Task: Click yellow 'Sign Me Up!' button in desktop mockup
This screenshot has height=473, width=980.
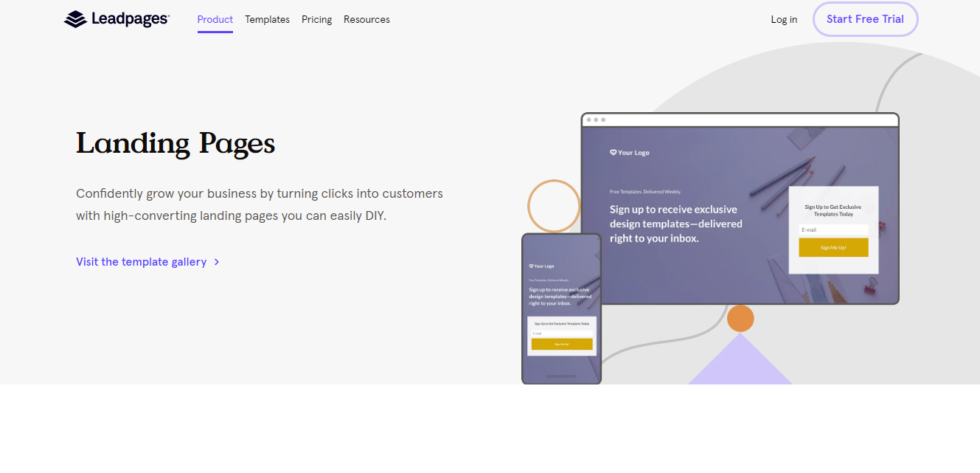Action: pos(833,248)
